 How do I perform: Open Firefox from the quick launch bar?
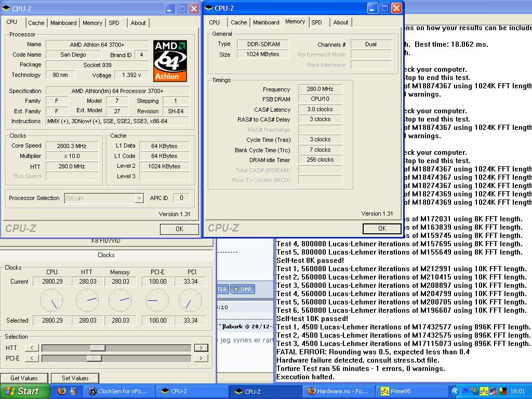coord(62,391)
